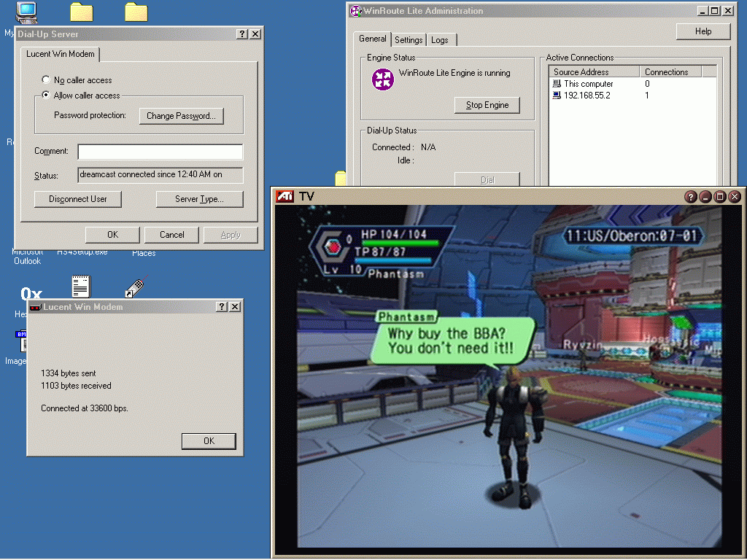Open the My Computer desktop icon

pos(26,12)
